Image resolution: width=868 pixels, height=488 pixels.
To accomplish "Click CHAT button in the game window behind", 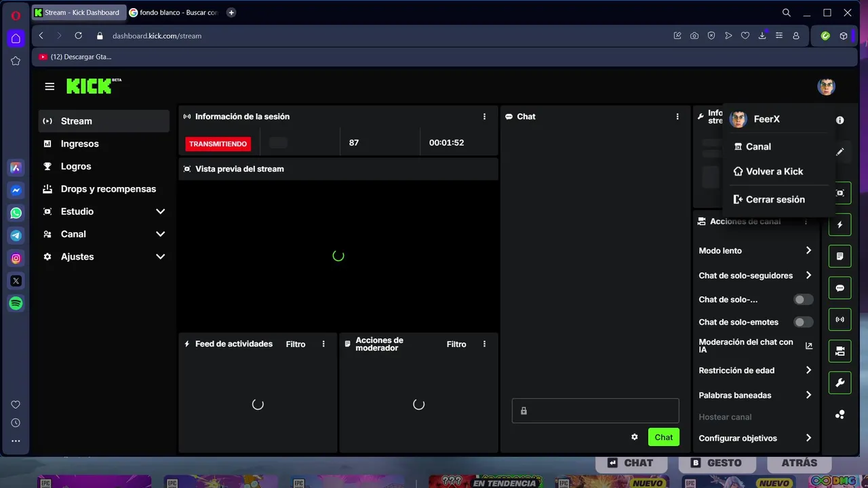I will point(633,463).
